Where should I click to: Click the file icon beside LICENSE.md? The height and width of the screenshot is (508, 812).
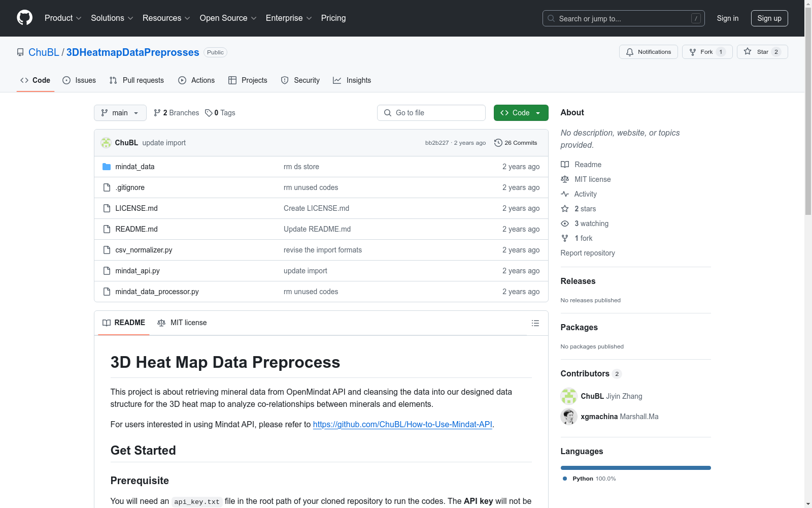(107, 208)
